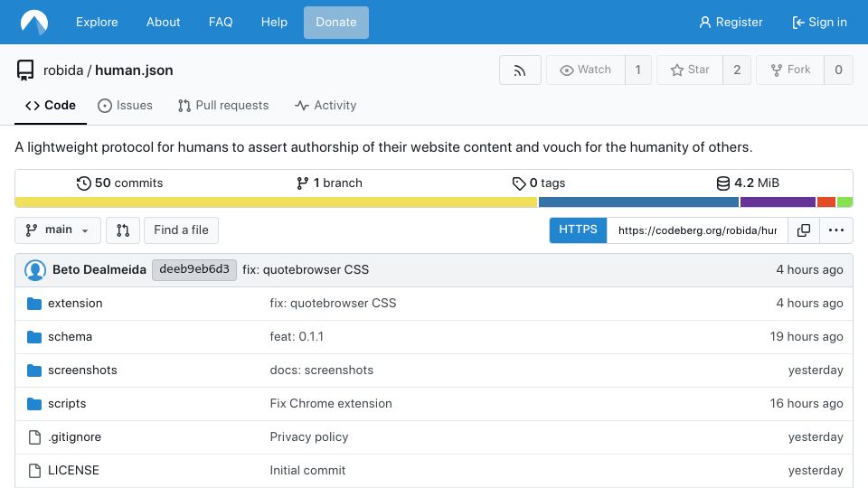This screenshot has height=488, width=868.
Task: Open FAQ in the top navigation
Action: pos(221,22)
